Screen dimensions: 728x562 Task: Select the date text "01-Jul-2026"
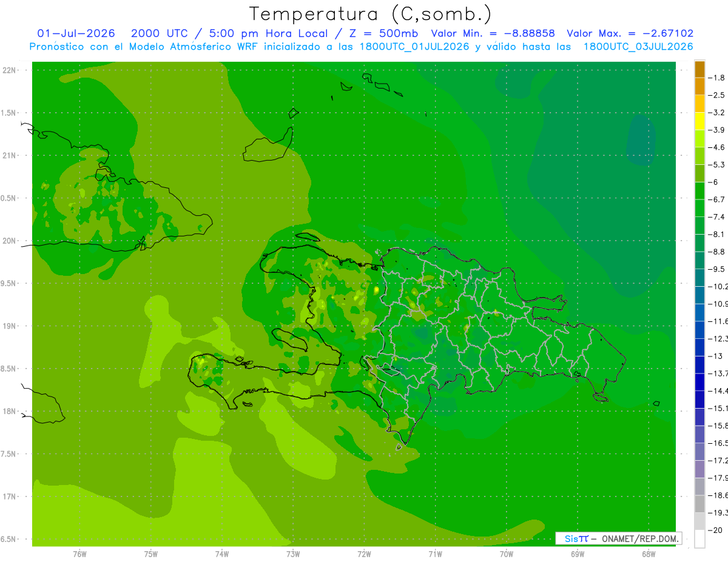click(x=76, y=33)
